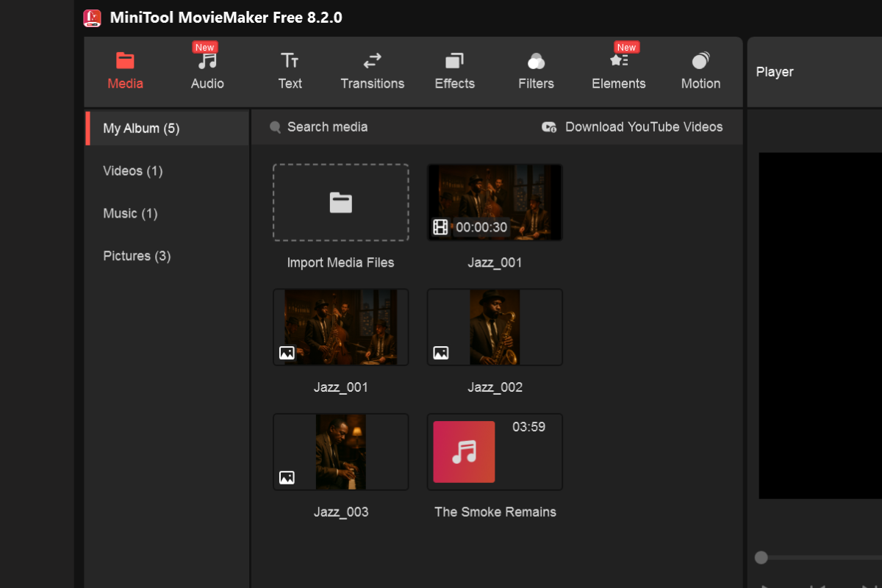Screen dimensions: 882x588
Task: Select the Jazz_001 picture thumbnail
Action: point(341,327)
